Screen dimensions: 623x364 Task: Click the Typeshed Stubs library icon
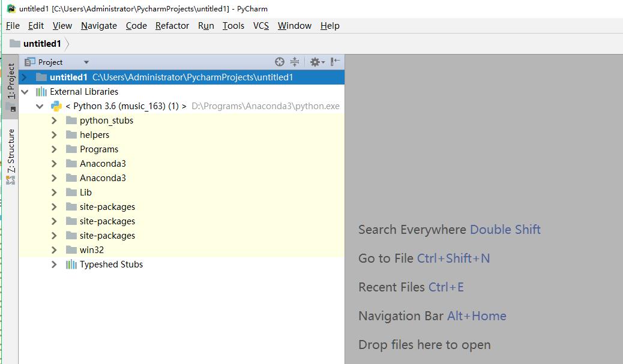(x=71, y=264)
